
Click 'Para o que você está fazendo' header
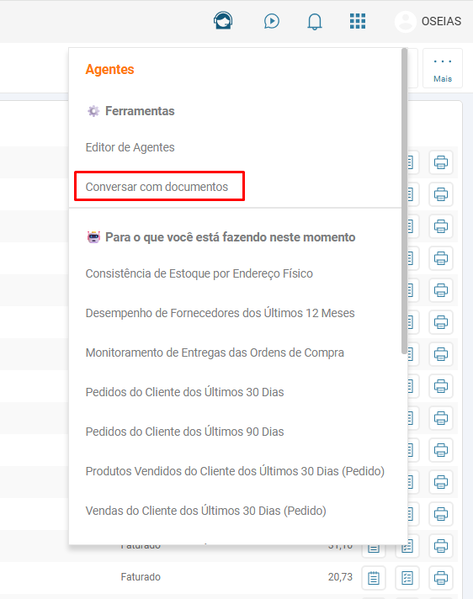[230, 237]
